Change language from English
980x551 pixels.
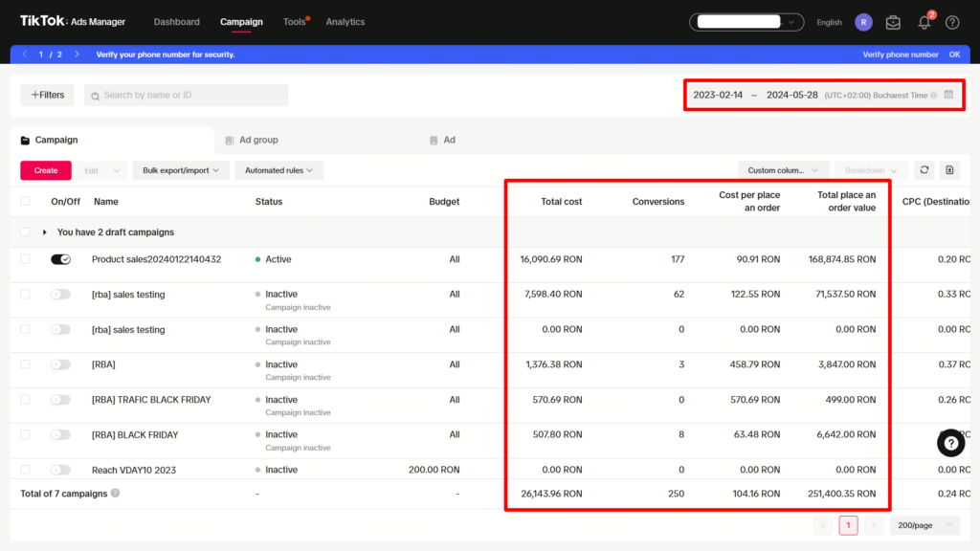point(829,23)
